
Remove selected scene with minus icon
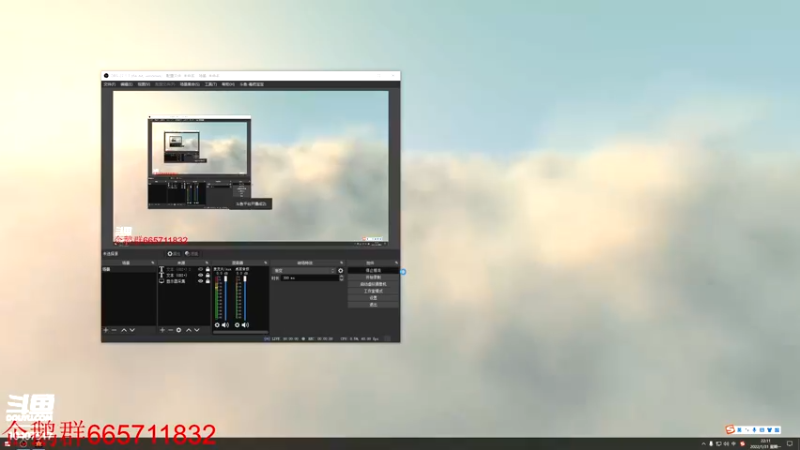click(x=114, y=330)
